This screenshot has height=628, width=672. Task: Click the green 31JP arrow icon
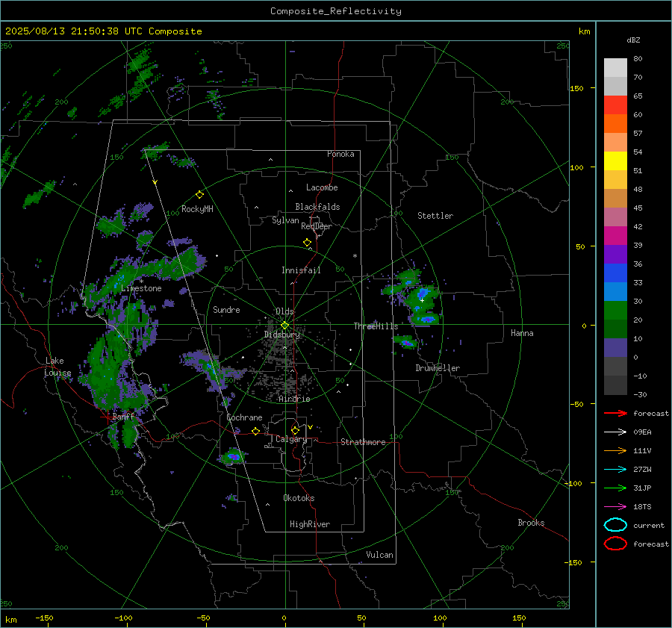(615, 488)
